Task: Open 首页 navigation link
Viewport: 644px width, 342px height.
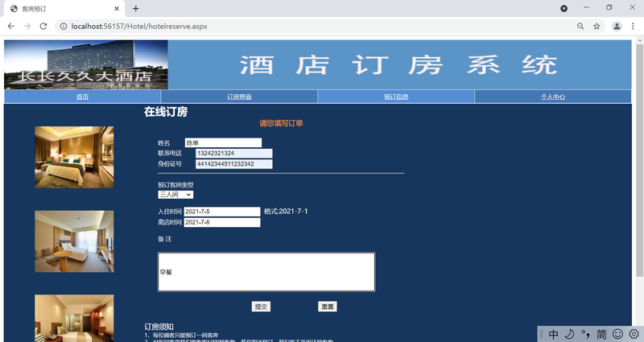Action: point(82,97)
